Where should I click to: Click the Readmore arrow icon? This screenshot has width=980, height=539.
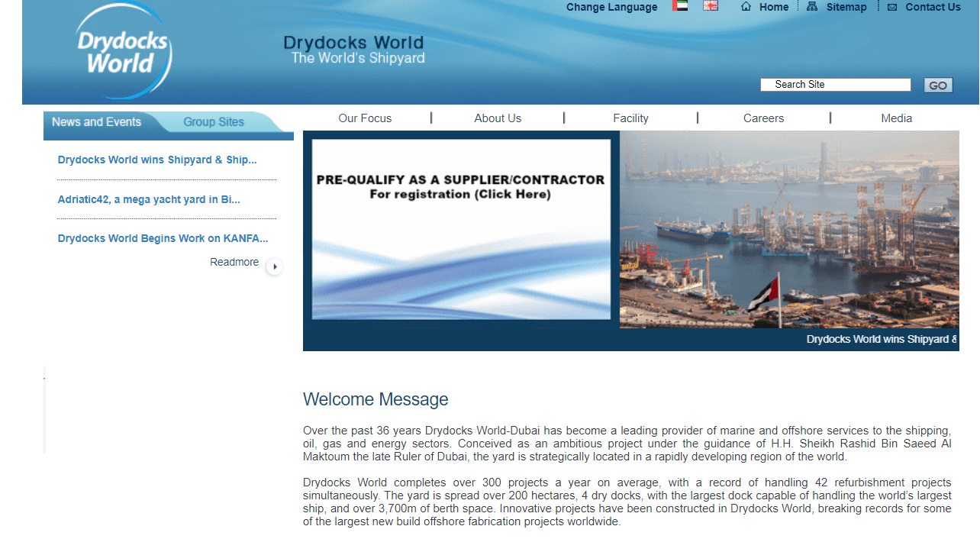274,266
